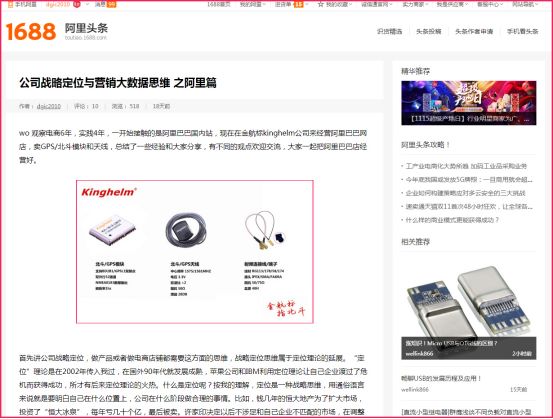Screen dimensions: 553x419
Task: Click author link dgjc2010 under article title
Action: pyautogui.click(x=49, y=106)
